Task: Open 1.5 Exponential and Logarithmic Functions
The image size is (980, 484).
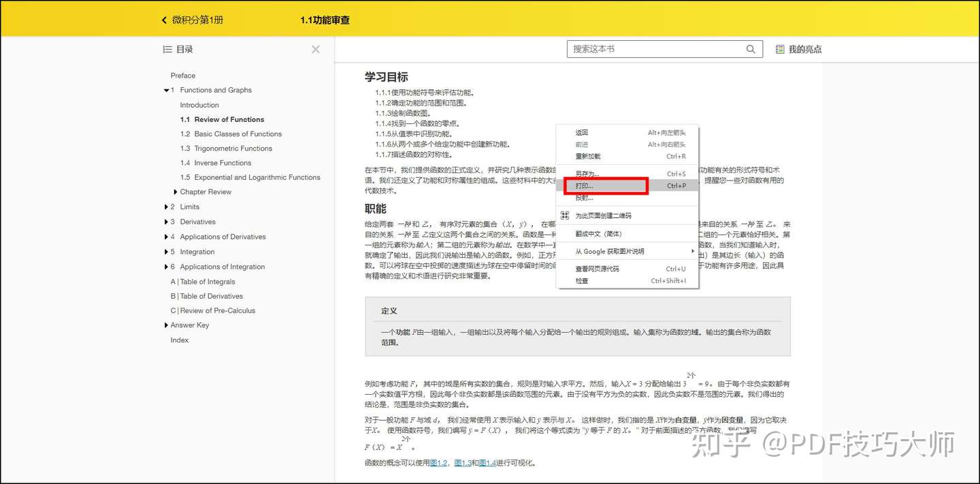Action: [x=250, y=177]
